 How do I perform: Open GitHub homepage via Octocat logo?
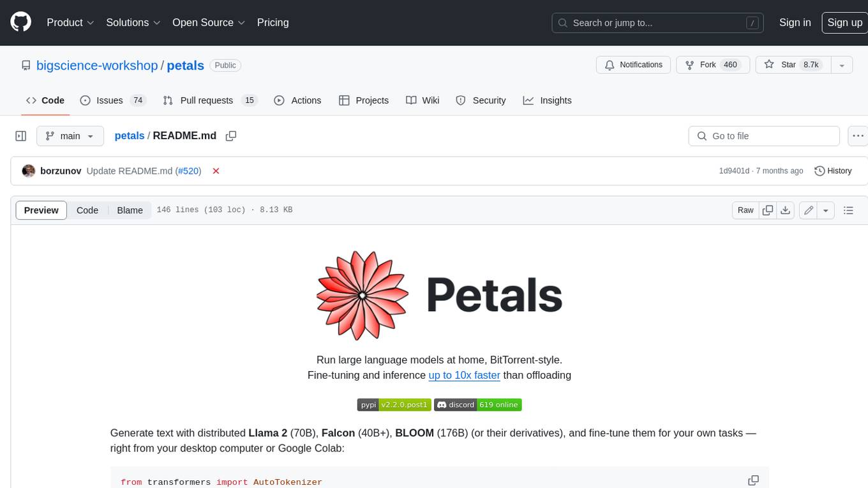[x=20, y=22]
